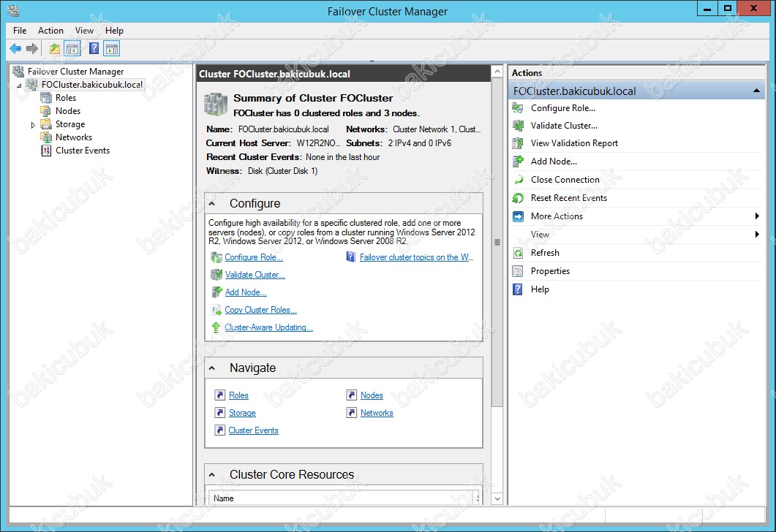Open the View submenu arrow in Actions
Viewport: 776px width, 532px height.
757,235
